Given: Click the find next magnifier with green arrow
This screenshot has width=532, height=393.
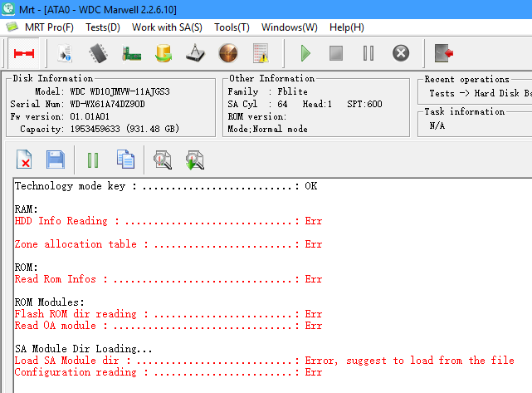Looking at the screenshot, I should coord(195,160).
